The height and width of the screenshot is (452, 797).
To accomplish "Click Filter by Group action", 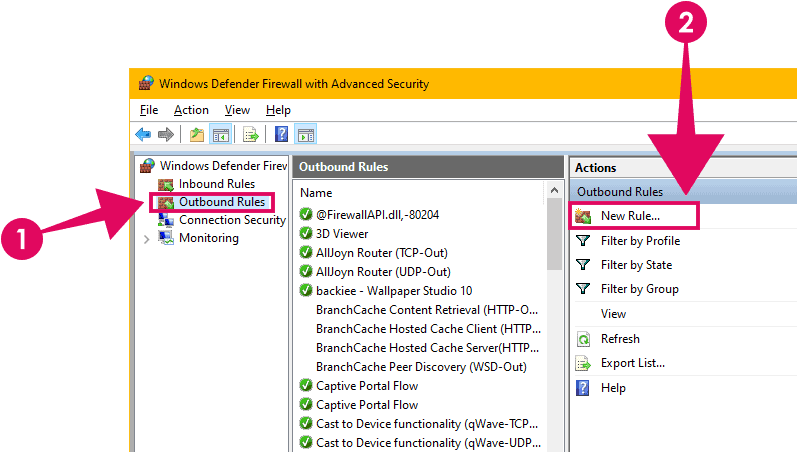I will (x=639, y=289).
